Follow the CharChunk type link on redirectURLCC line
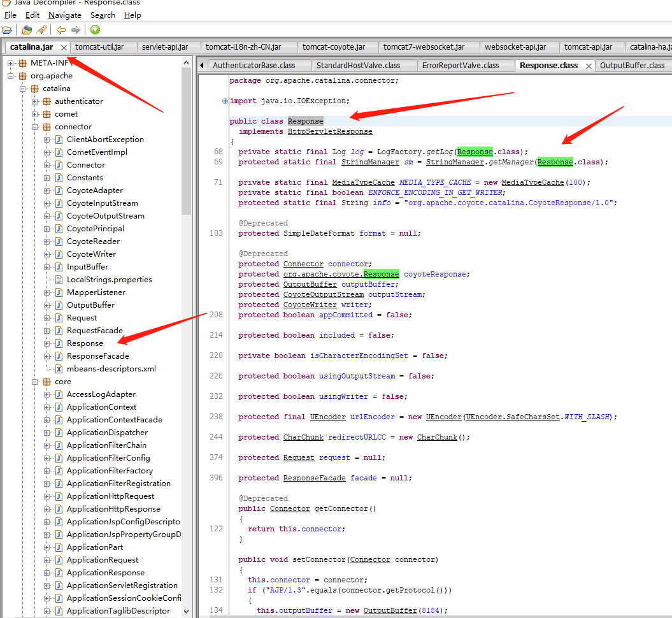This screenshot has width=672, height=618. [303, 438]
